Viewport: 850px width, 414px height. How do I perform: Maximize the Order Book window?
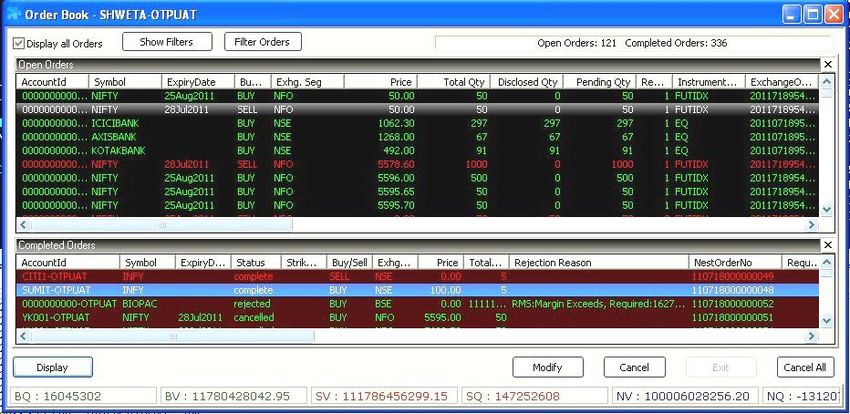coord(813,14)
